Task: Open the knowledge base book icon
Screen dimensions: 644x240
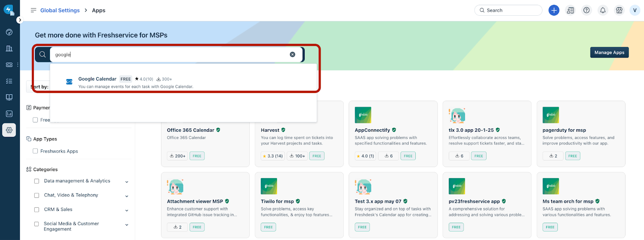Action: pos(9,97)
